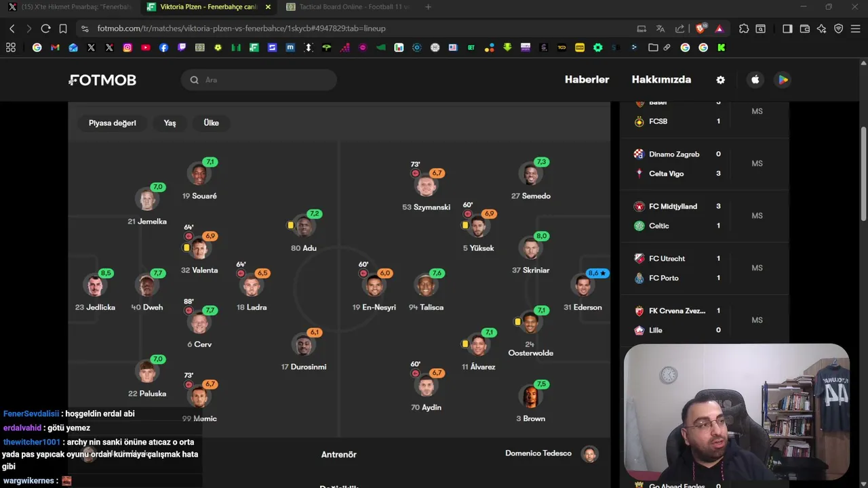Viewport: 868px width, 488px height.
Task: Open the extensions puzzle icon
Action: click(x=744, y=28)
